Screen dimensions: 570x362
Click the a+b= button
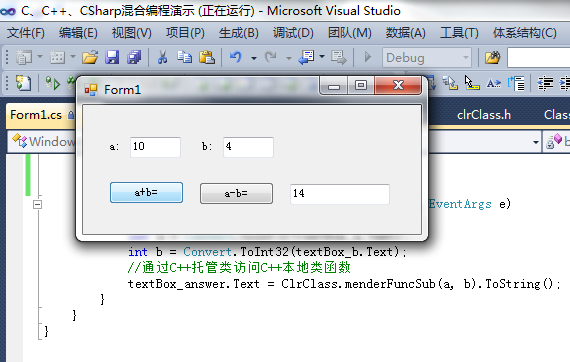[x=146, y=192]
